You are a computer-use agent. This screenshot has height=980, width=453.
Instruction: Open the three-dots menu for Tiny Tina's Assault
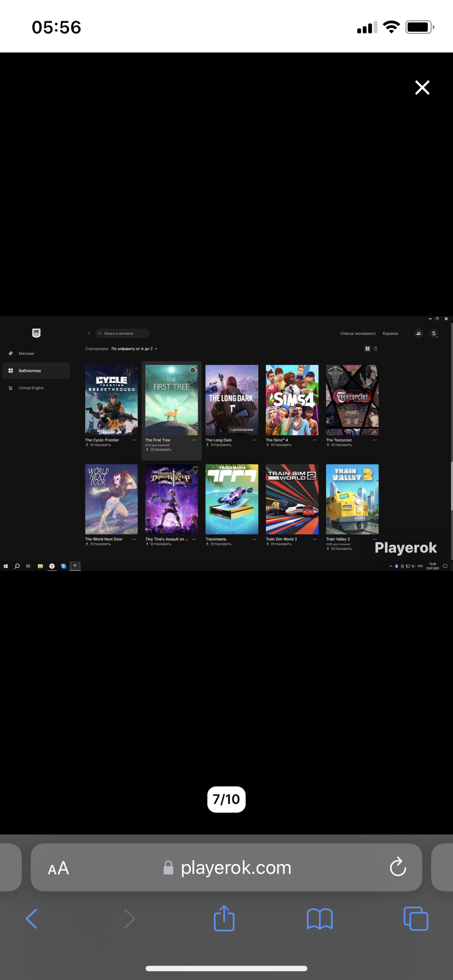(194, 539)
